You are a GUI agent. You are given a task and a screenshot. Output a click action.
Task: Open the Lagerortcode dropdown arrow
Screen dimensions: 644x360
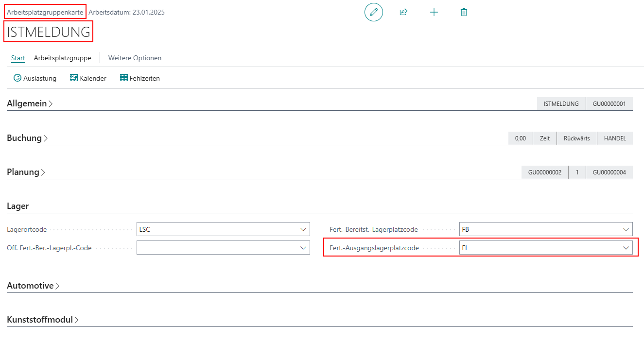(304, 229)
